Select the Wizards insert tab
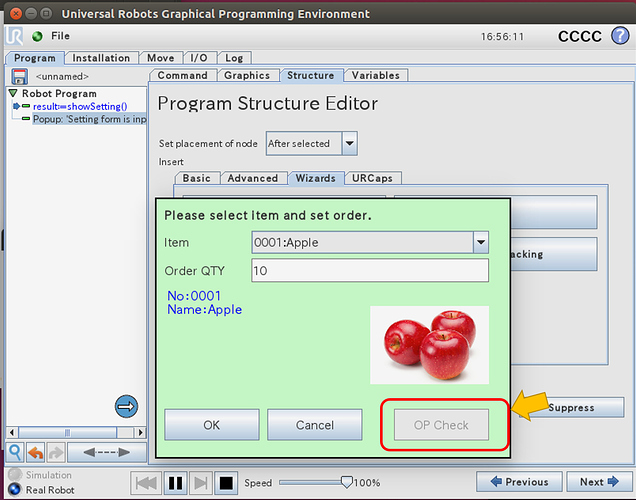The height and width of the screenshot is (500, 636). [316, 178]
